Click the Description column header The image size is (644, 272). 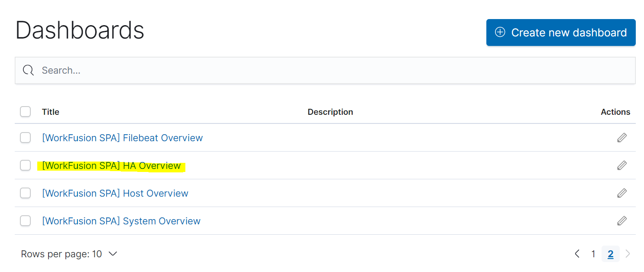pos(330,112)
